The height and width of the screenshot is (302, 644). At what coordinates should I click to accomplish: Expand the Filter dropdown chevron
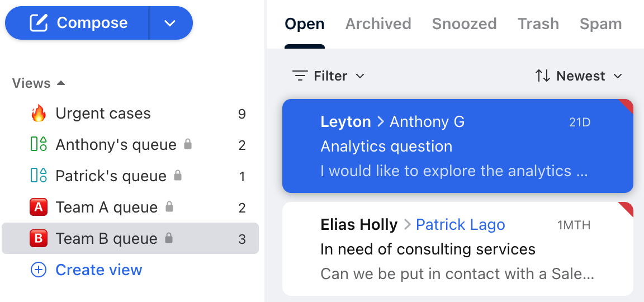(360, 76)
